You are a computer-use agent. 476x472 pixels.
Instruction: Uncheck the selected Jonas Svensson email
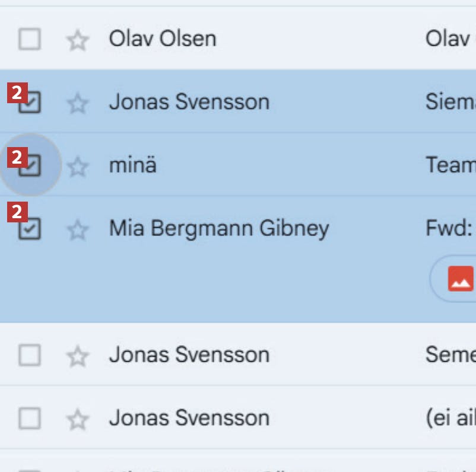pyautogui.click(x=30, y=104)
